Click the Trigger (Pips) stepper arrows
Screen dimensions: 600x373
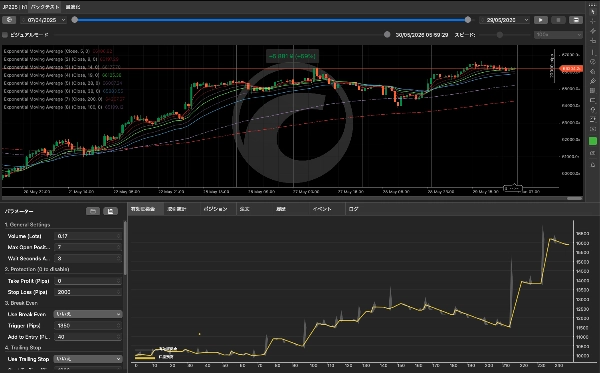(x=119, y=326)
